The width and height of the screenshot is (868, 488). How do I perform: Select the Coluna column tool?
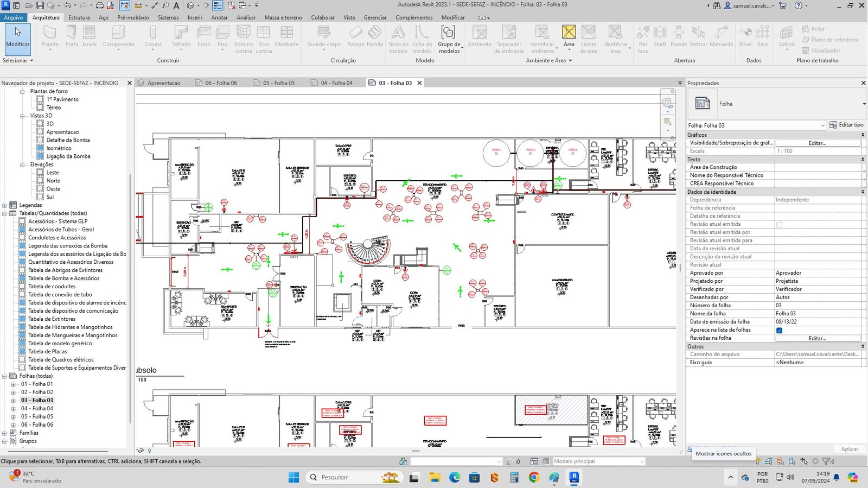pyautogui.click(x=153, y=37)
